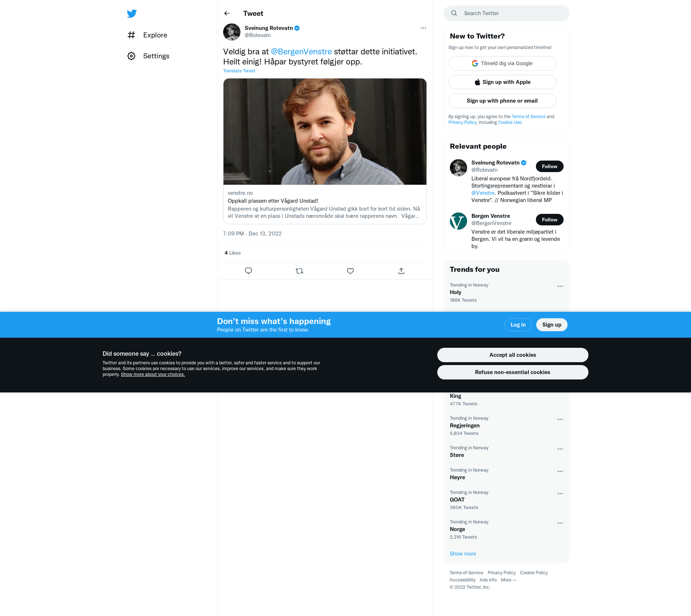Click the retweet icon

[299, 271]
